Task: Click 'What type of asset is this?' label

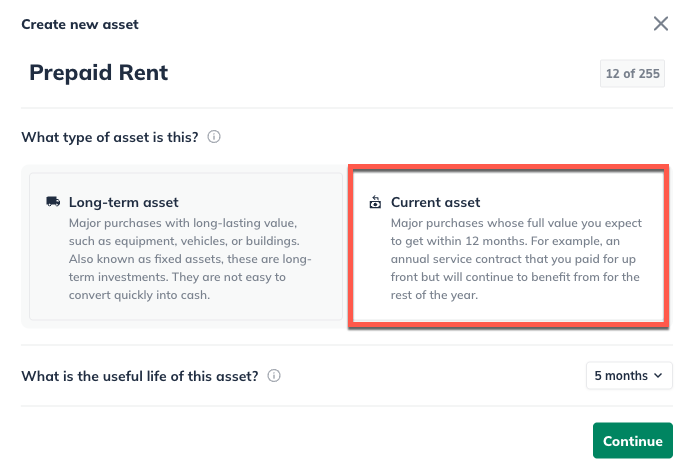Action: point(111,137)
